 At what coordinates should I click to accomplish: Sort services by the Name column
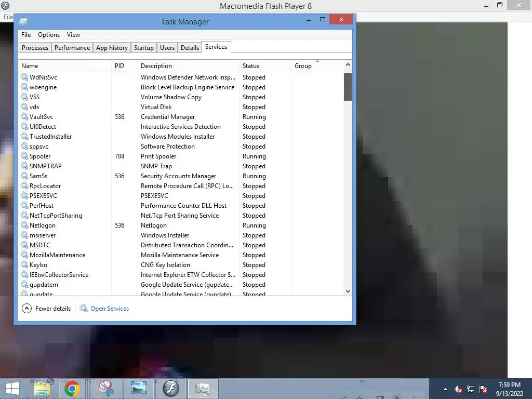[x=64, y=66]
